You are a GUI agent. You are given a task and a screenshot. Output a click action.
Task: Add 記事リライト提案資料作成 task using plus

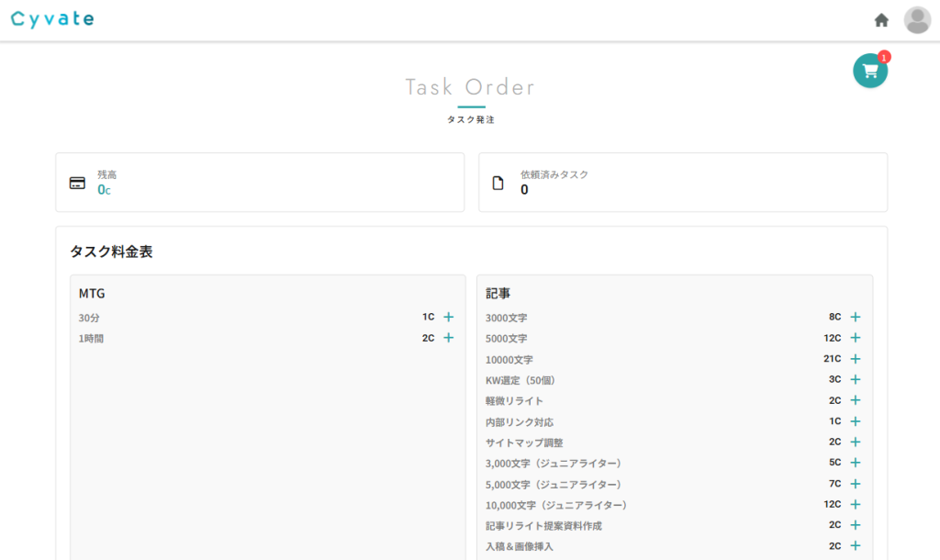856,525
